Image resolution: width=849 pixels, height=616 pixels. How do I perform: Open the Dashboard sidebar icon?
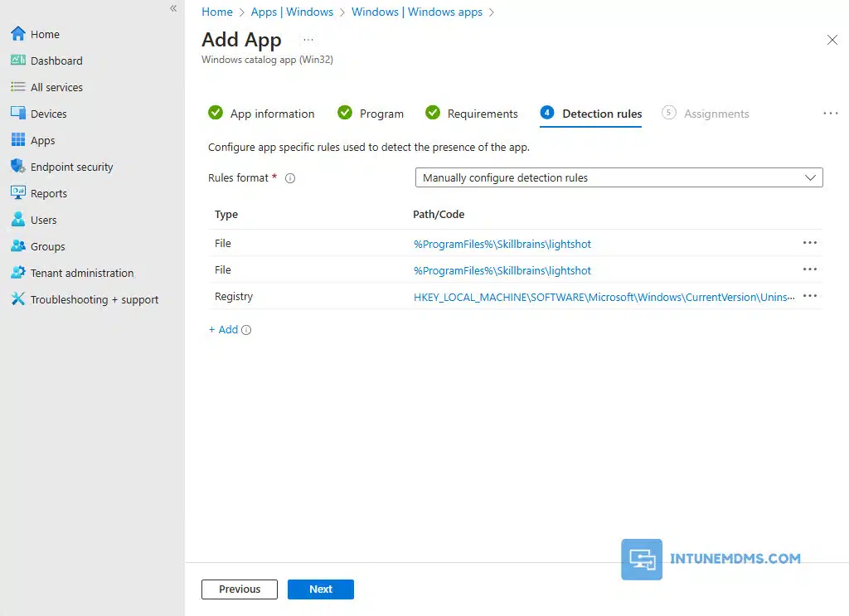tap(17, 61)
